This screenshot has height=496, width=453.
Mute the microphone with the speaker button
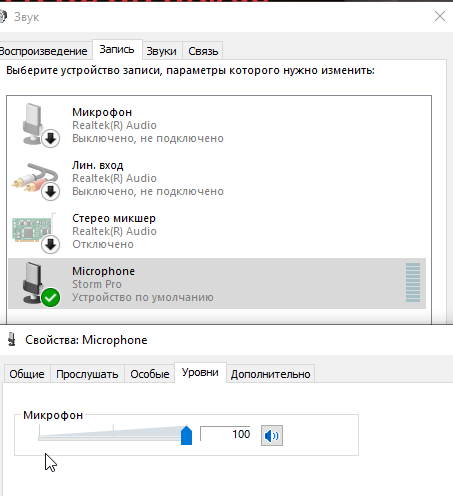click(272, 435)
